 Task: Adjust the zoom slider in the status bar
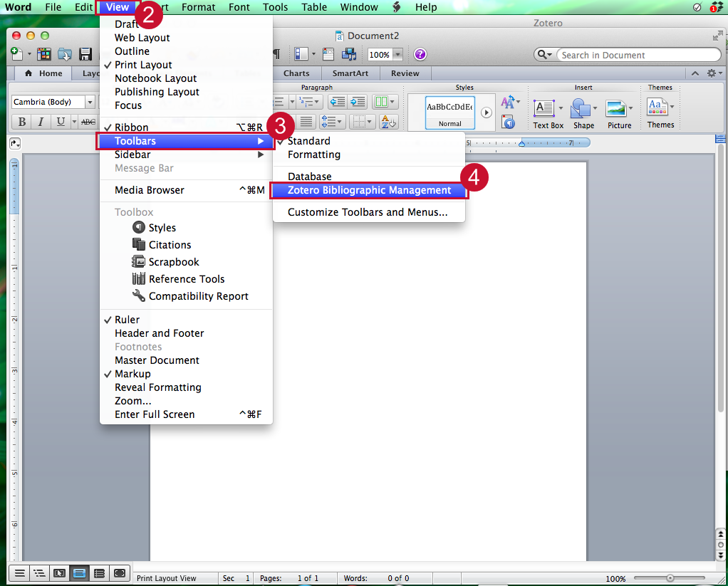(670, 578)
